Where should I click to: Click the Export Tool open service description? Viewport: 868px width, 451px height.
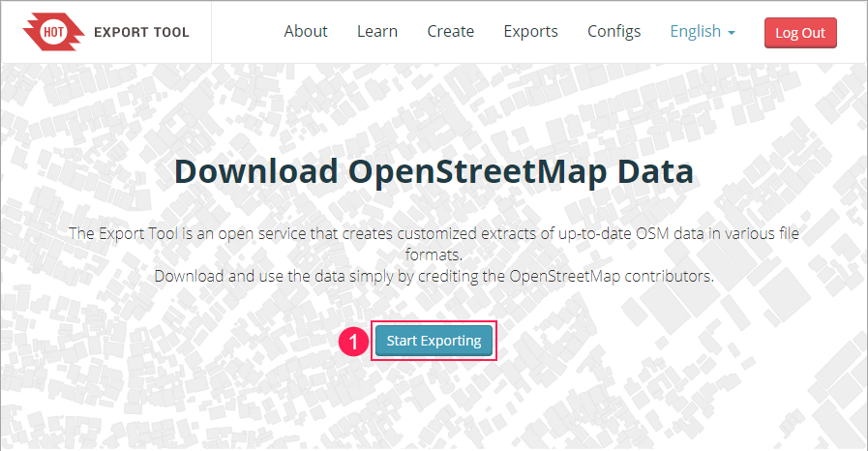tap(434, 244)
